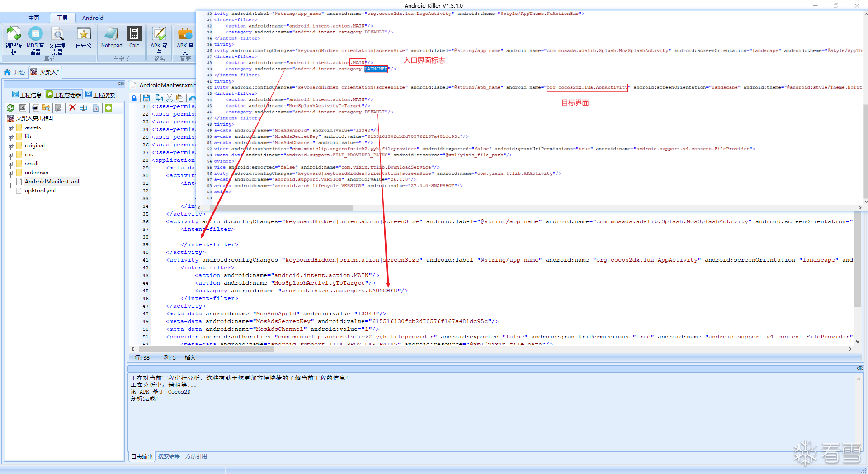This screenshot has height=474, width=868.
Task: Expand the res folder
Action: coord(10,155)
